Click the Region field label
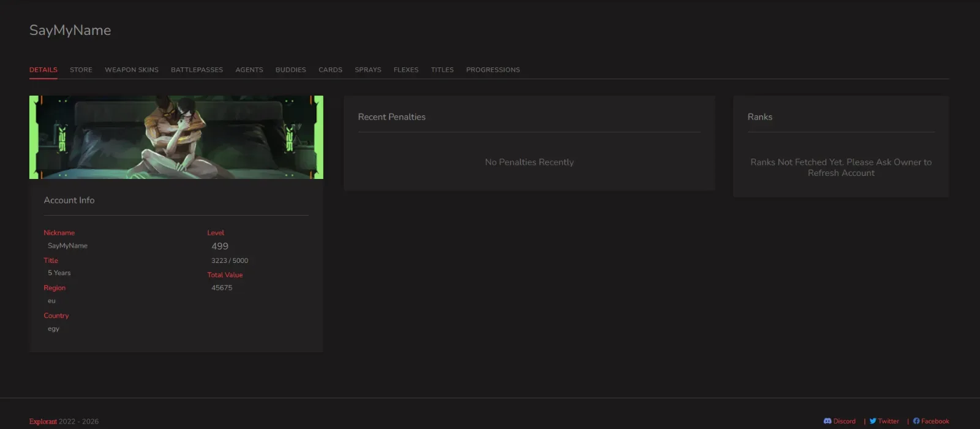The width and height of the screenshot is (980, 429). tap(55, 288)
